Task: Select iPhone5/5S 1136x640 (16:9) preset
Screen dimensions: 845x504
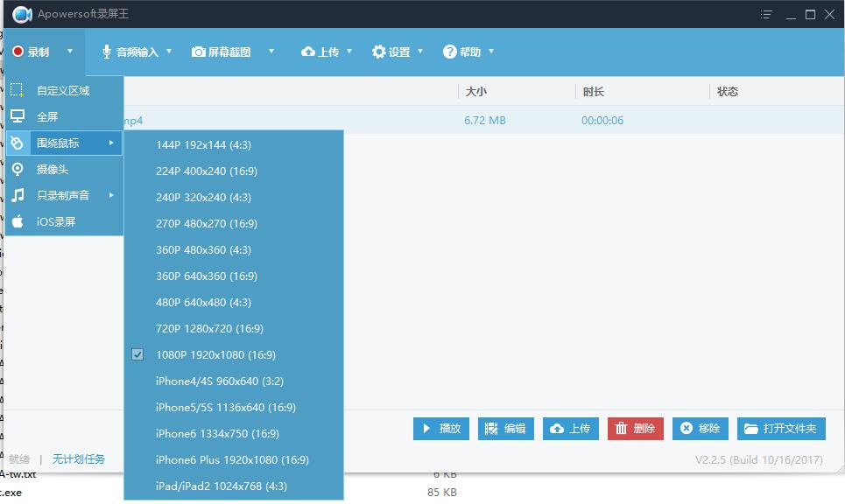Action: pyautogui.click(x=234, y=407)
